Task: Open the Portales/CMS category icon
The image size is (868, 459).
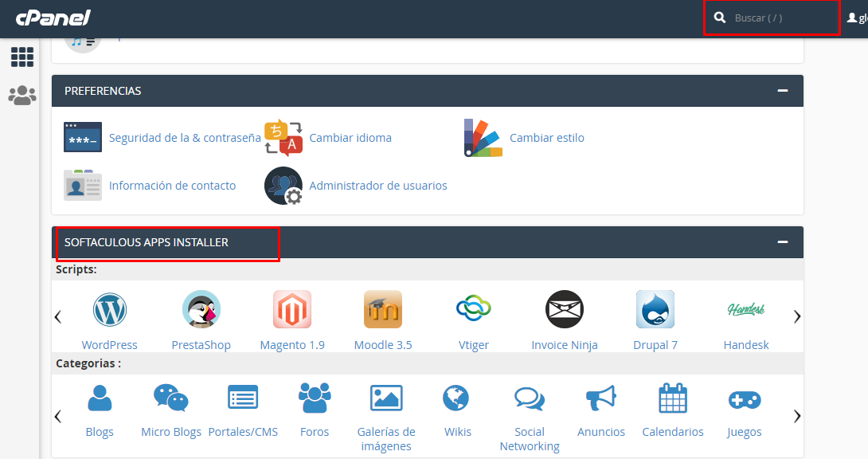Action: click(243, 398)
